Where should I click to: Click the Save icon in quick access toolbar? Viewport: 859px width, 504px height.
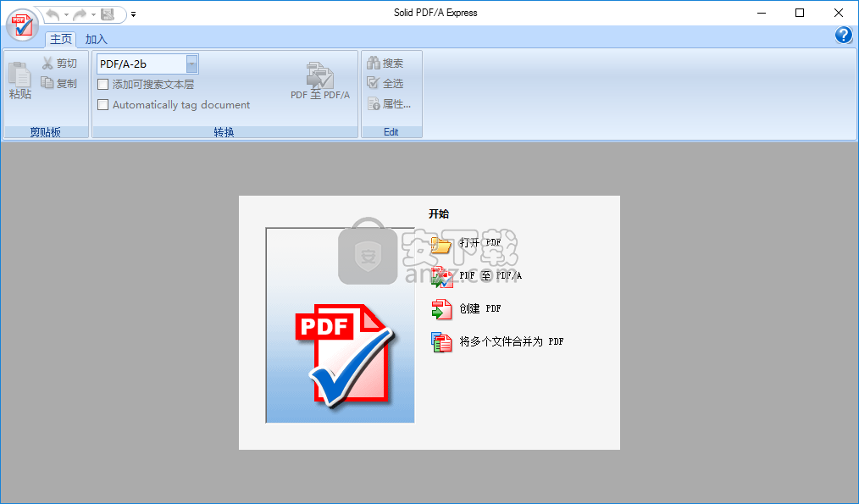coord(108,14)
